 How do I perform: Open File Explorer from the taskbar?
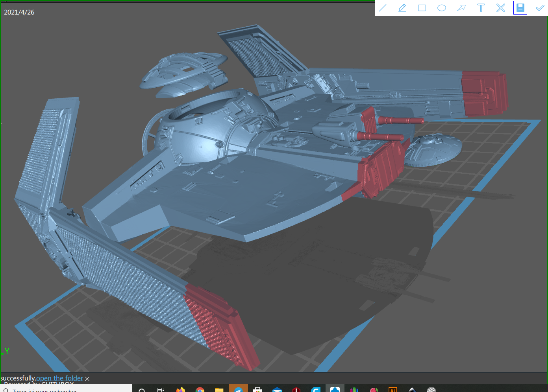point(219,389)
